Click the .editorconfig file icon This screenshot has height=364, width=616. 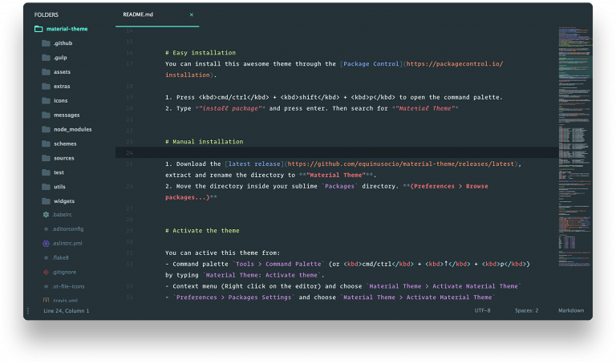pos(46,229)
